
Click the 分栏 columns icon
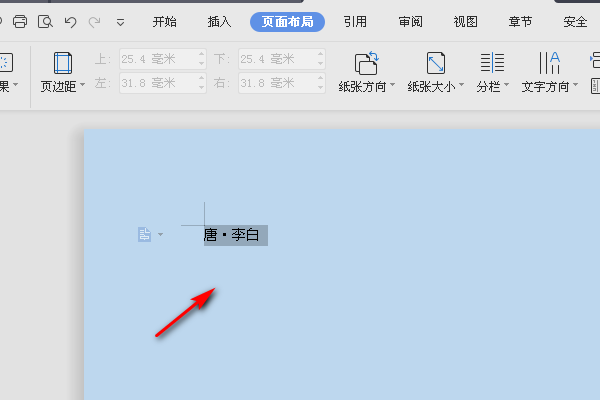coord(492,63)
